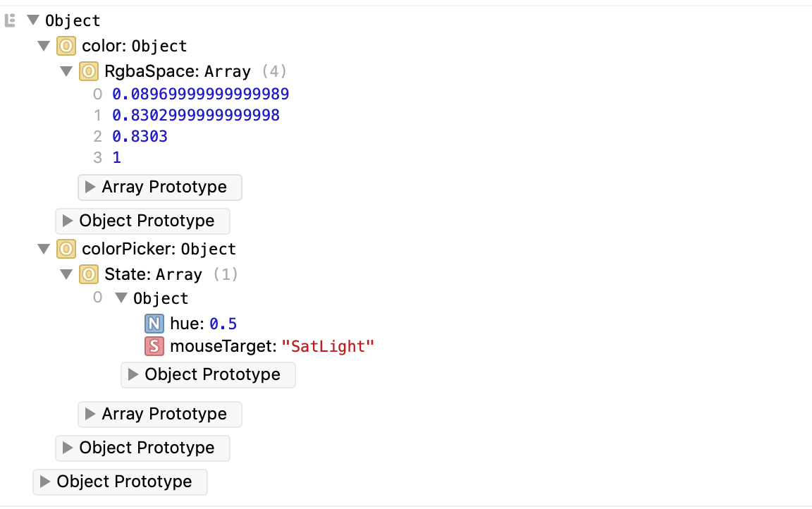
Task: Click the O icon beside State array
Action: coord(90,274)
